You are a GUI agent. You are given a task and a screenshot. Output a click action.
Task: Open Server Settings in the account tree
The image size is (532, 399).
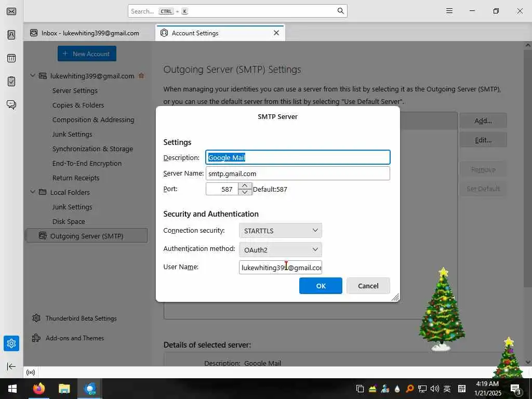click(x=75, y=90)
